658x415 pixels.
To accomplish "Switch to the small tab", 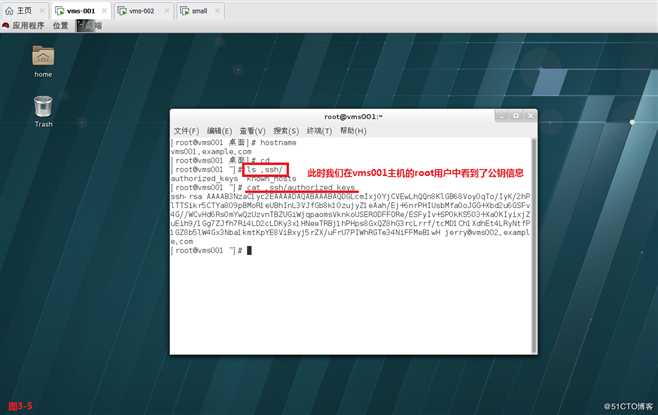I will 200,11.
